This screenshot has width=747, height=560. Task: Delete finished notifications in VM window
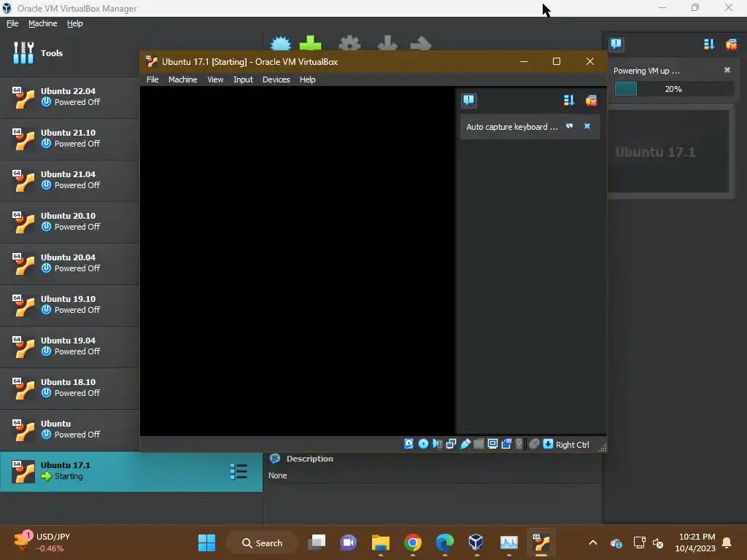(x=591, y=100)
